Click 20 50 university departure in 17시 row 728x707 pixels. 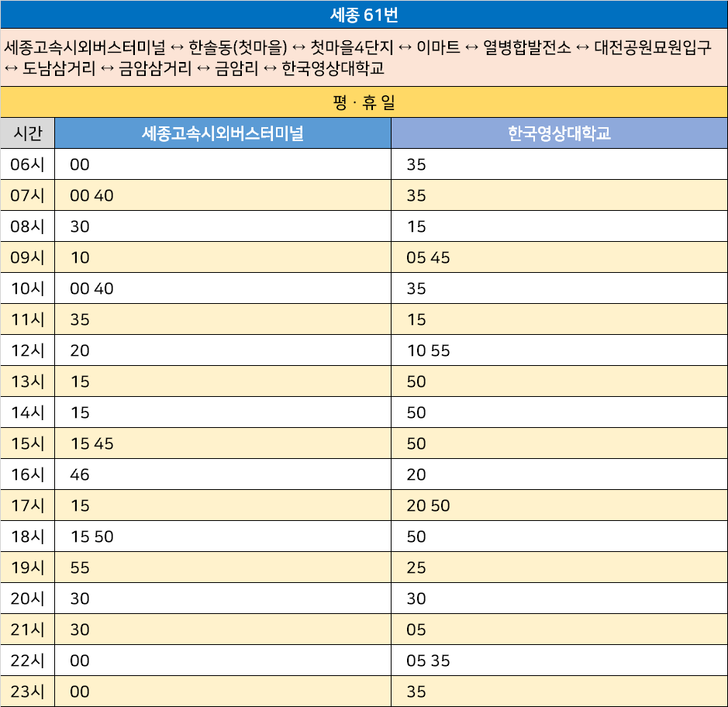428,505
